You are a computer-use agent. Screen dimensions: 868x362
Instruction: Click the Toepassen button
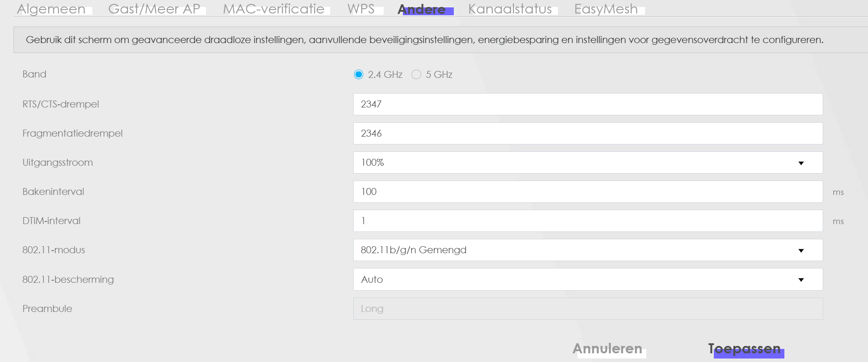(x=744, y=349)
